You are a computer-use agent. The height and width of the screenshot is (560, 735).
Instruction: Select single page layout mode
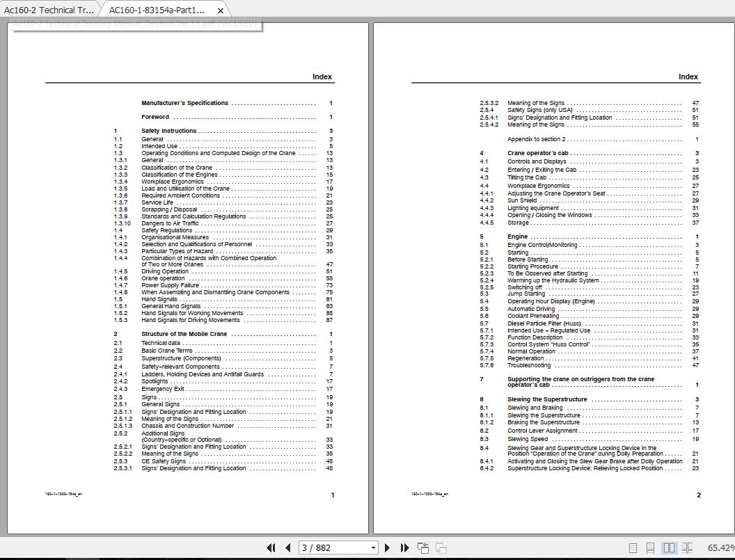click(x=634, y=547)
